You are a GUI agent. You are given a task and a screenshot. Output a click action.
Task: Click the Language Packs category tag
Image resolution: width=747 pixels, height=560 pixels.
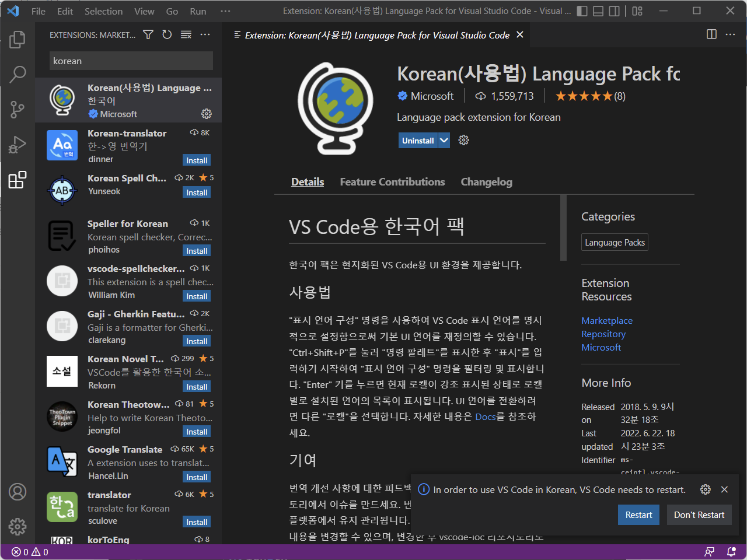(x=615, y=242)
